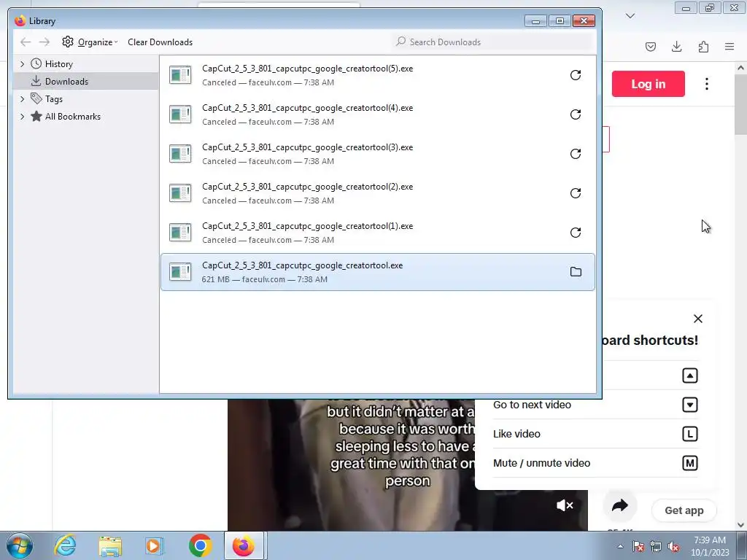Open Windows Explorer from taskbar
The width and height of the screenshot is (747, 560).
click(x=110, y=545)
